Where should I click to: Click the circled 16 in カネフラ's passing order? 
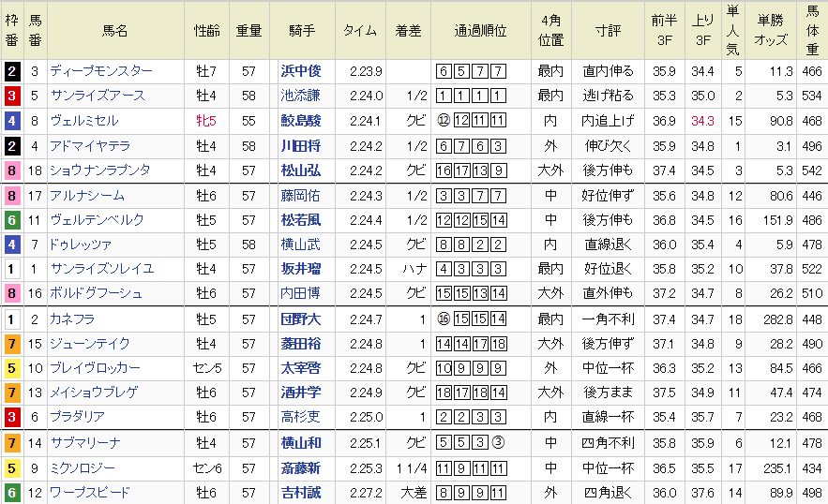pos(444,319)
